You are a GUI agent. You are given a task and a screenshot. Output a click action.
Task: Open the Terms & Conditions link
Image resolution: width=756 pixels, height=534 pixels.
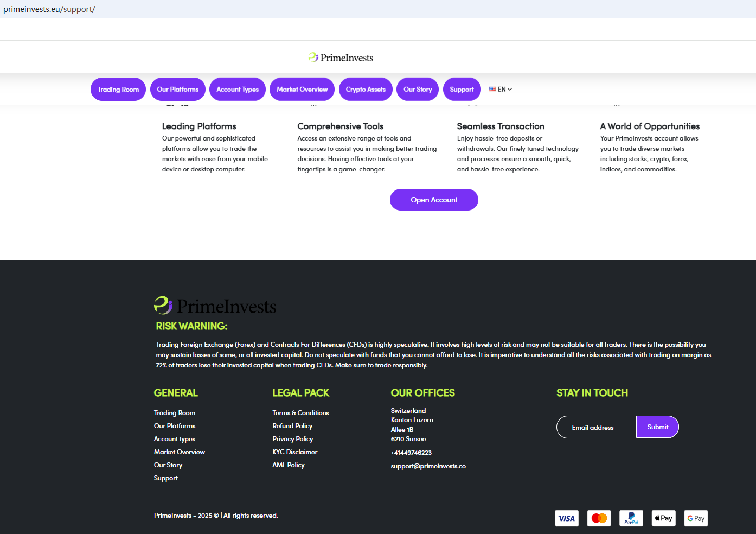click(300, 413)
